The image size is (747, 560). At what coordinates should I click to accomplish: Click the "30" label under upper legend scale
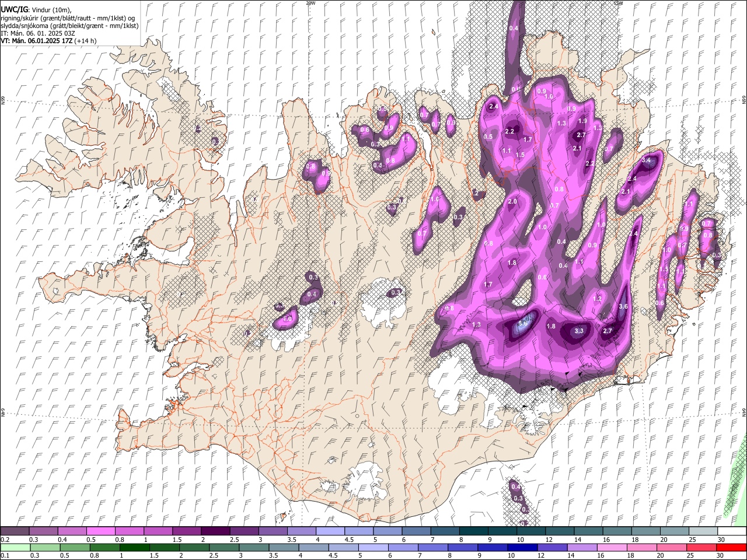click(x=721, y=540)
